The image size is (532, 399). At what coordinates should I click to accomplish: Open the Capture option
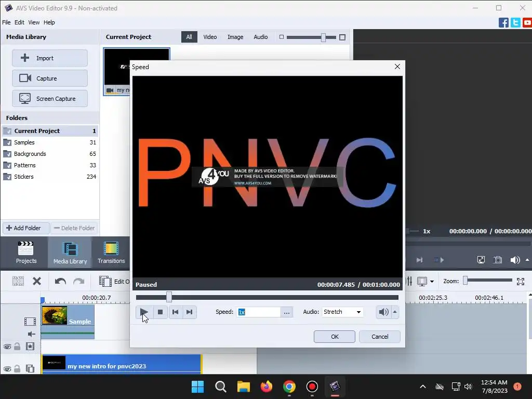[x=50, y=78]
